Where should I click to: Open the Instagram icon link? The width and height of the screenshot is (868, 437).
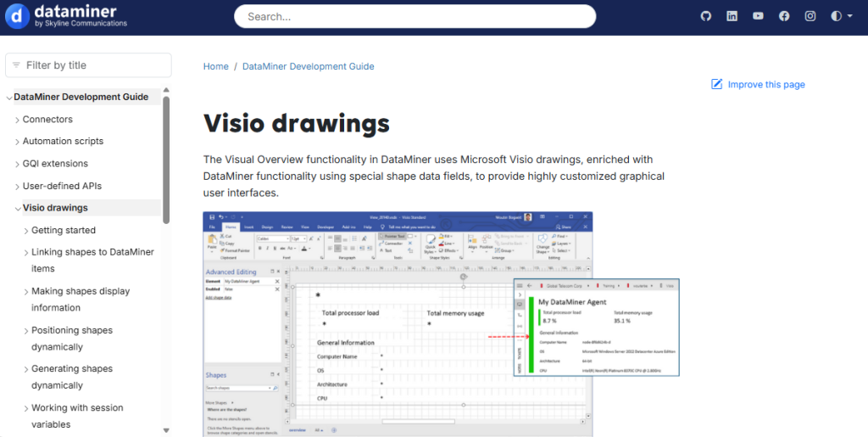(810, 16)
